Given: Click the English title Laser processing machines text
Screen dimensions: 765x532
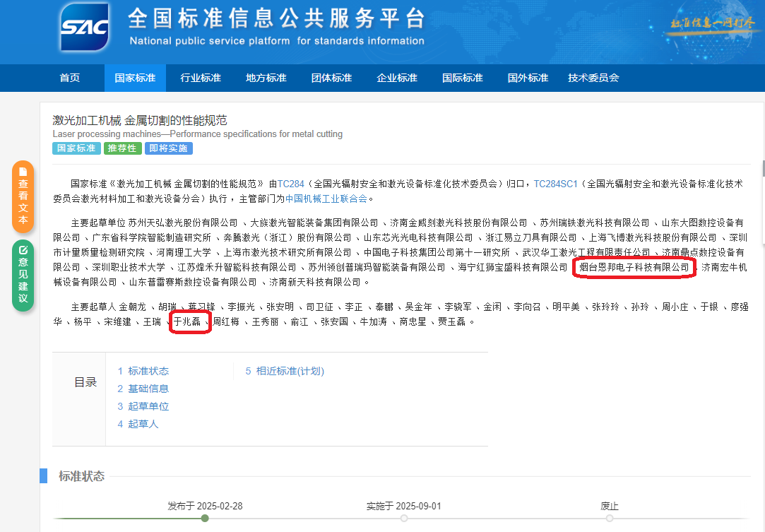Looking at the screenshot, I should tap(198, 134).
